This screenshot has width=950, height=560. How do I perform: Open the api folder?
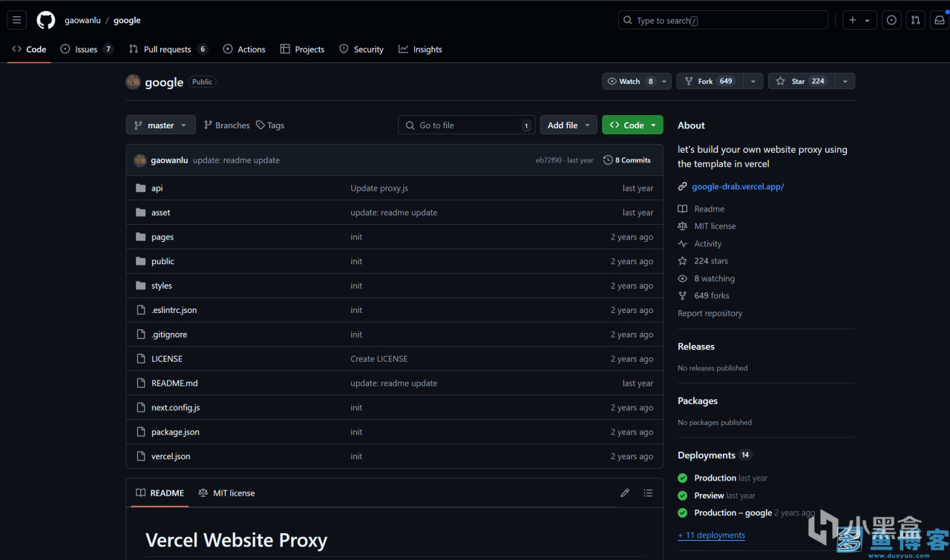[157, 188]
